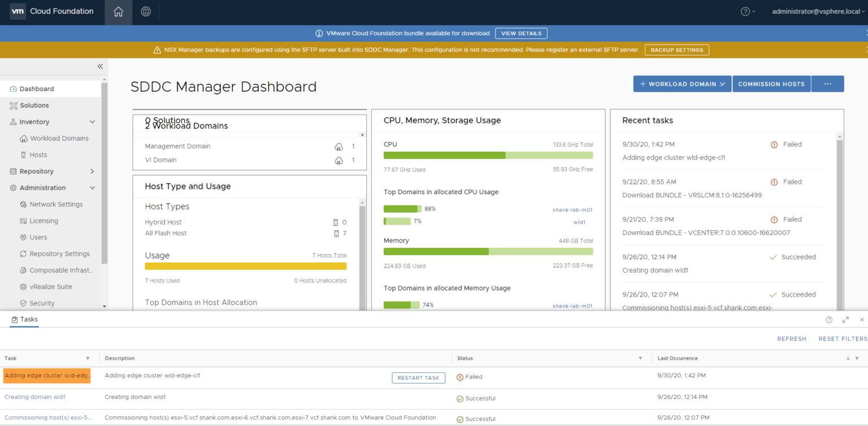Open the help question mark menu
Screen dimensions: 868x426
[x=748, y=12]
